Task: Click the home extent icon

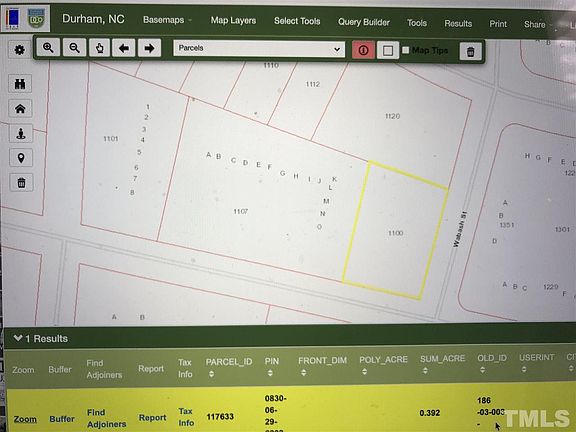Action: coord(20,108)
